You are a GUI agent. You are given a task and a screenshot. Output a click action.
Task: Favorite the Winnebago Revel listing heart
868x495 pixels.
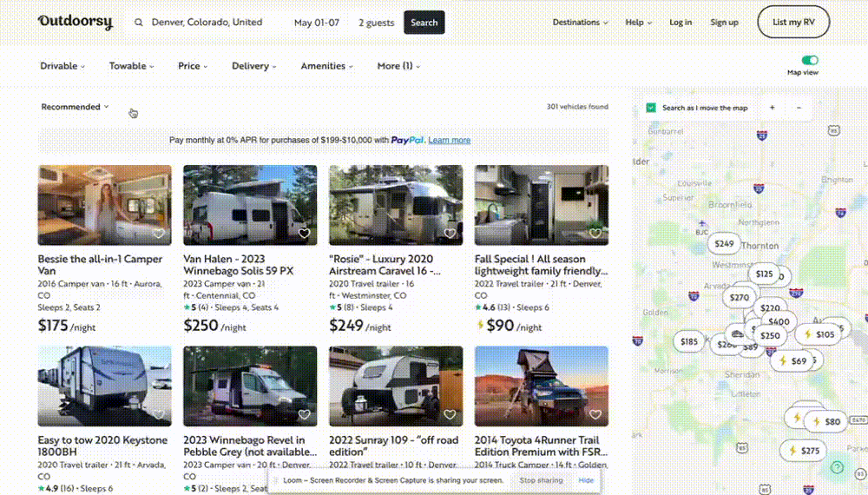click(304, 415)
